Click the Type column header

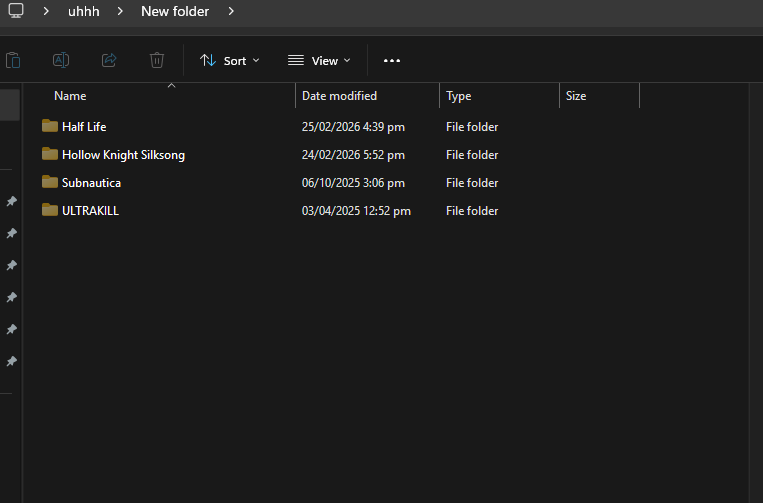(x=459, y=96)
